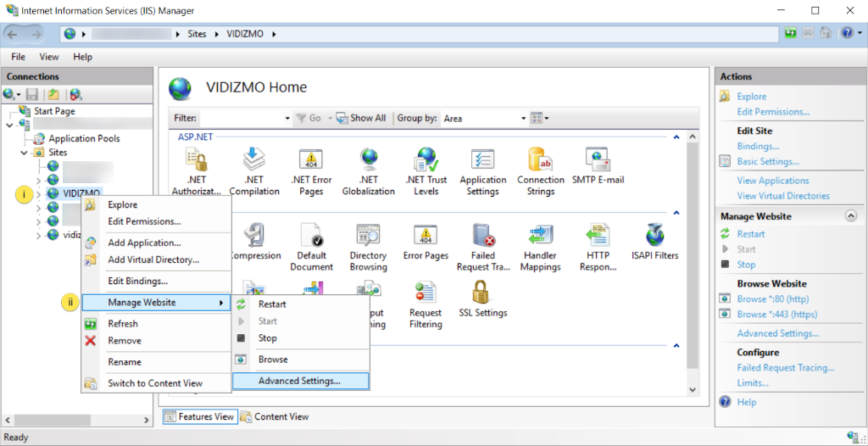Open the SSL Settings feature icon

tap(484, 298)
